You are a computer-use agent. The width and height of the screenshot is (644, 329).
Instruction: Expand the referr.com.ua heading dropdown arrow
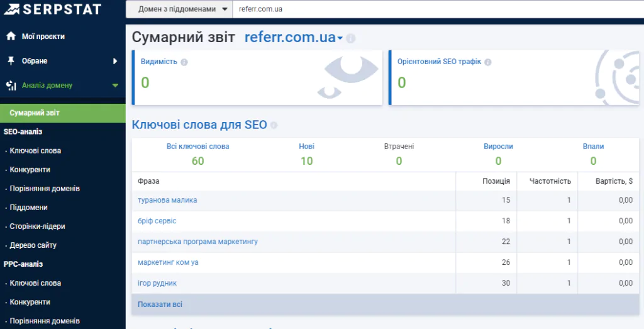tap(340, 38)
